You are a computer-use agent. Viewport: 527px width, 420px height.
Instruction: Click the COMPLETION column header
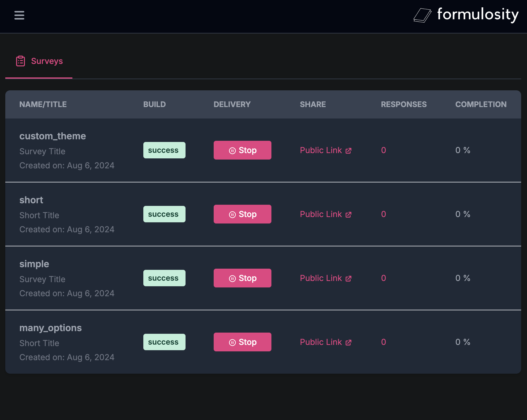(481, 104)
